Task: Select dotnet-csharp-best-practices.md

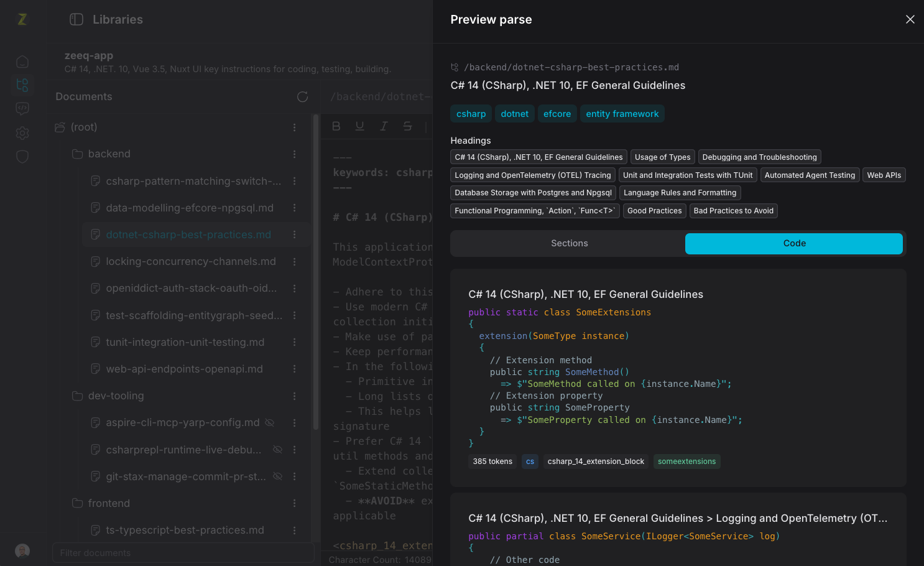Action: point(188,234)
